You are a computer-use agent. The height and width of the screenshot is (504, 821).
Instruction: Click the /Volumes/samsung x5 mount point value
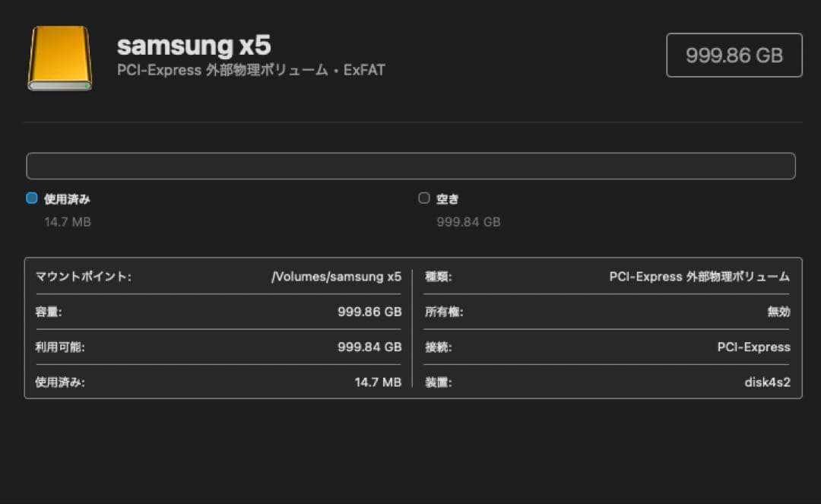click(337, 277)
